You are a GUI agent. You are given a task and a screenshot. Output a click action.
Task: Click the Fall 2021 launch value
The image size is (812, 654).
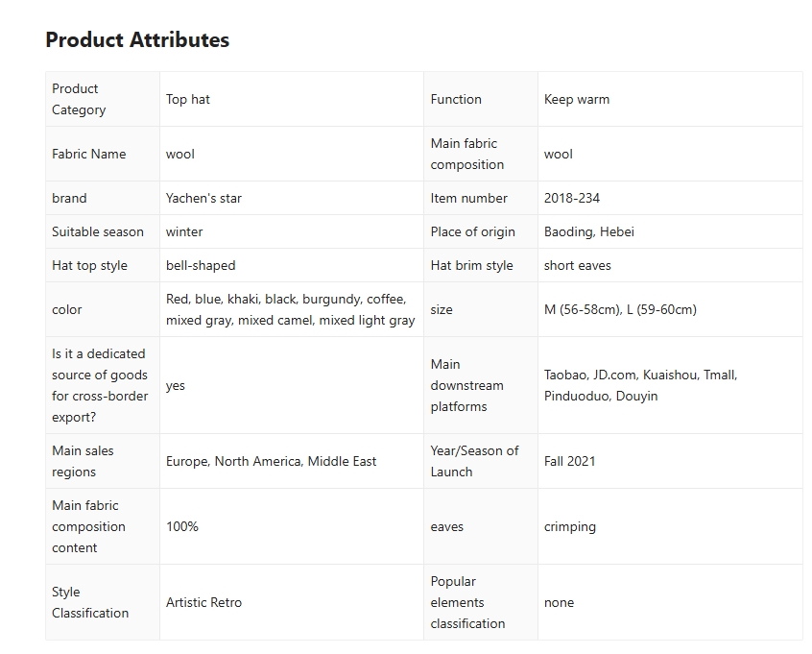coord(570,461)
